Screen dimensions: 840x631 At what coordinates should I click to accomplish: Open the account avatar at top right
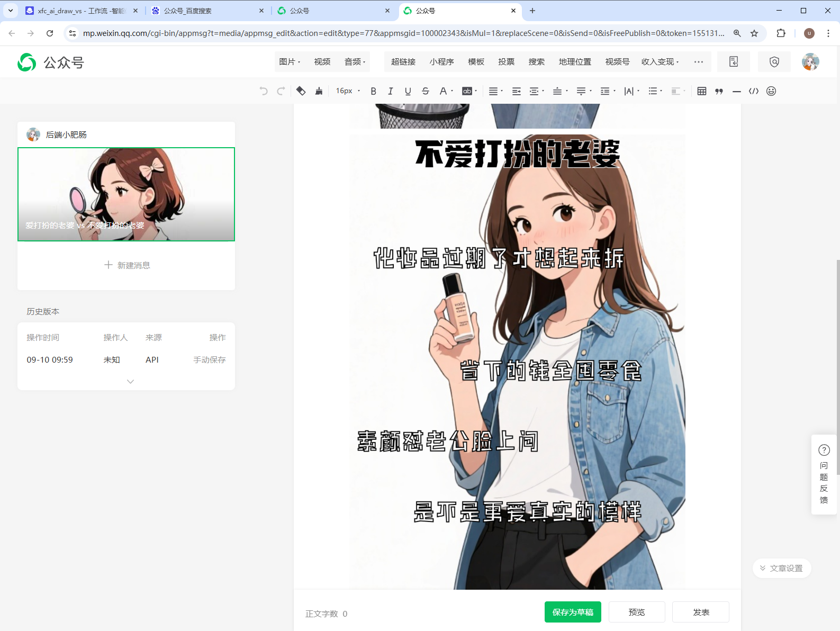click(x=810, y=62)
